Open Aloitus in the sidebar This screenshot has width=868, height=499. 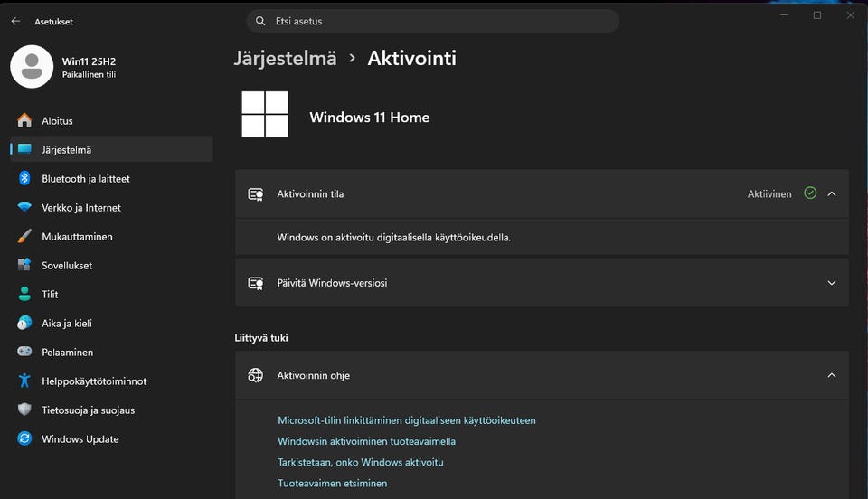point(111,120)
